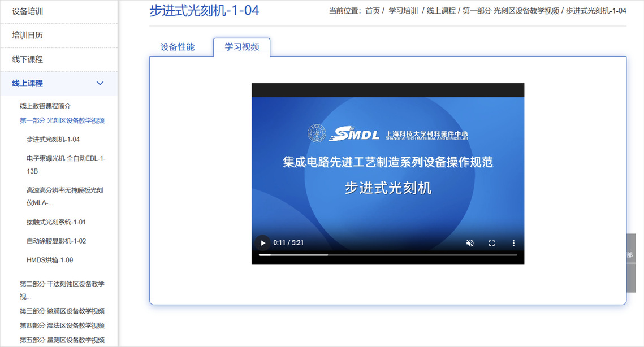Play the stepper lithography video
Screen dimensions: 644x347
(262, 243)
